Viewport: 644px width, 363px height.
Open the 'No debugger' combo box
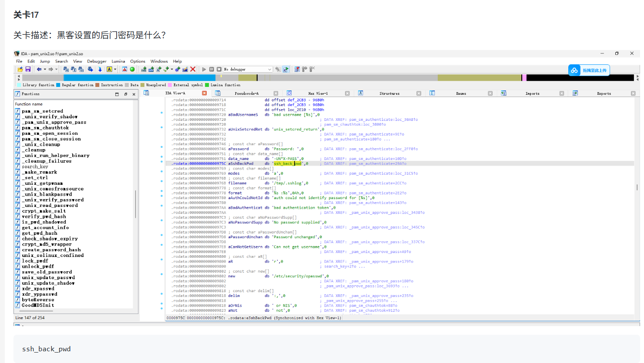[247, 69]
